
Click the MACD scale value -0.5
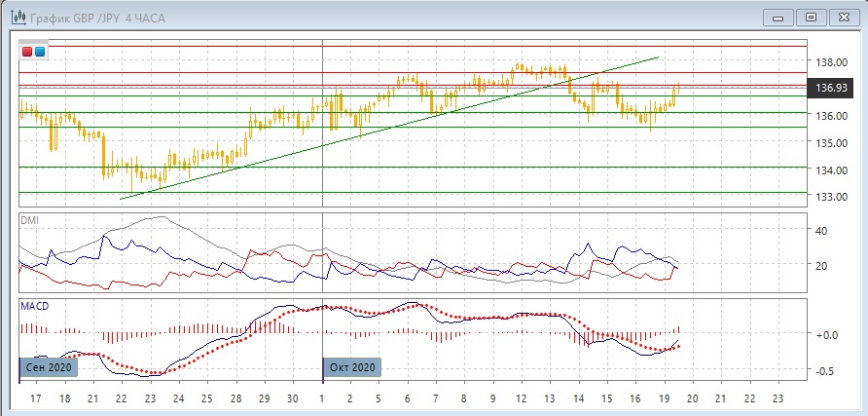click(x=826, y=371)
